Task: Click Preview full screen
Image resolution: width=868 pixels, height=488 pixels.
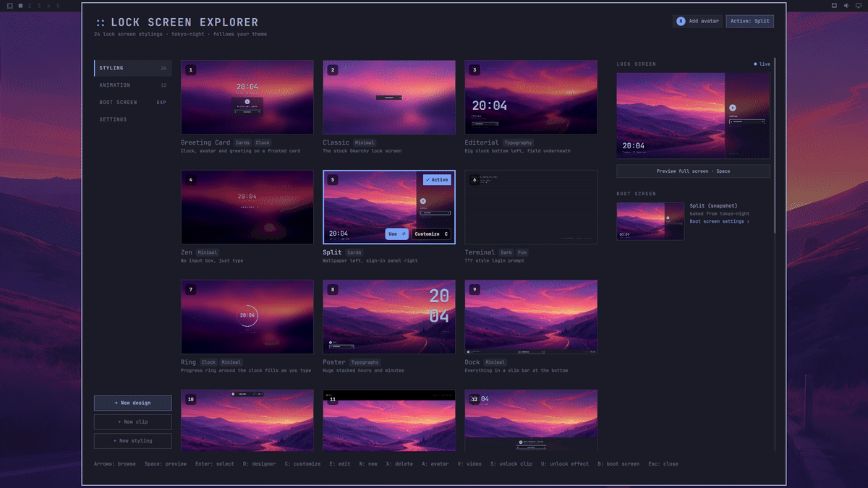Action: 693,171
